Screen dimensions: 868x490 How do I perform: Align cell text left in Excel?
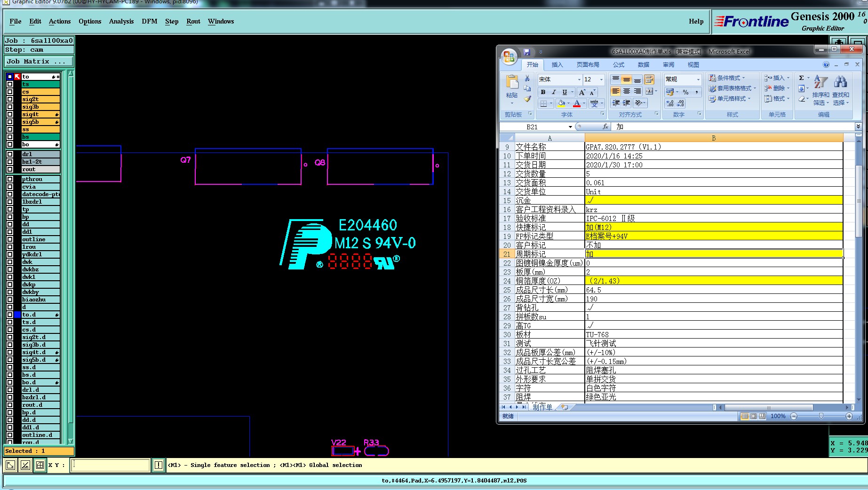pyautogui.click(x=615, y=91)
